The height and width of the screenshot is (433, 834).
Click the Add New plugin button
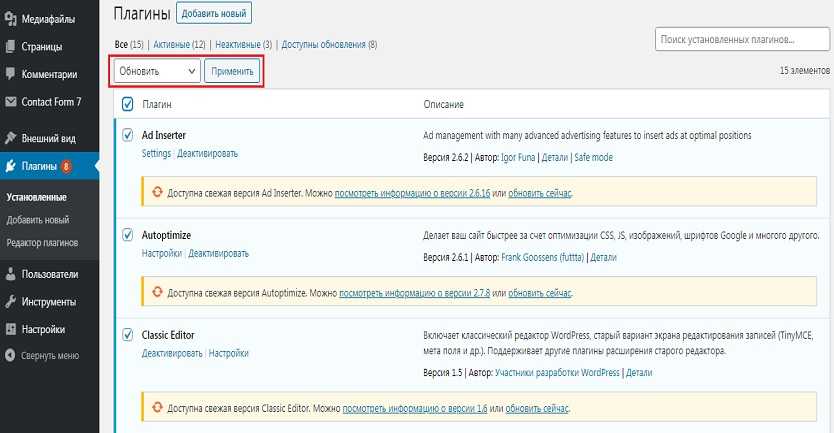click(x=214, y=13)
